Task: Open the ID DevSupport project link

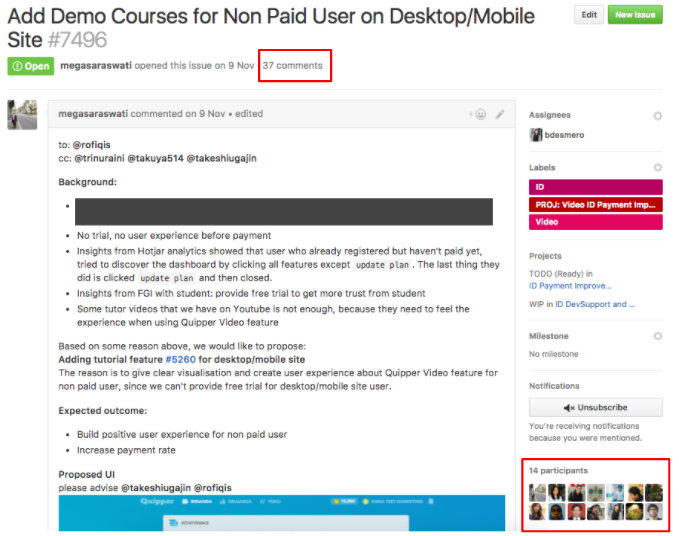Action: pyautogui.click(x=595, y=304)
